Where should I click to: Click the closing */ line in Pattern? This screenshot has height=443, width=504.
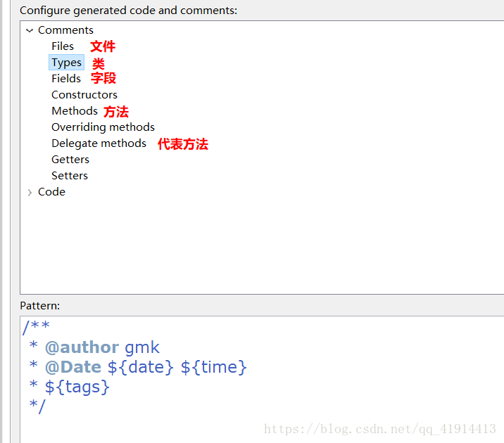37,406
